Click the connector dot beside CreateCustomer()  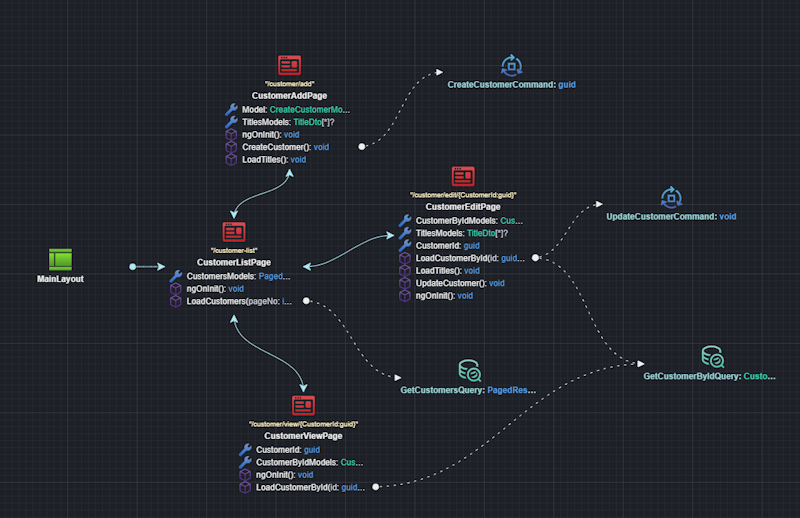click(x=362, y=146)
